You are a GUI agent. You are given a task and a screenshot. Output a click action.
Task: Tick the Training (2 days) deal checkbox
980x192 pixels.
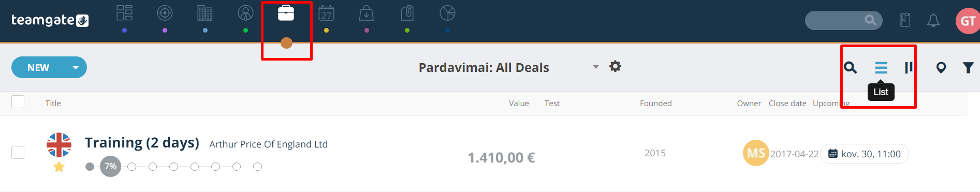pos(18,152)
